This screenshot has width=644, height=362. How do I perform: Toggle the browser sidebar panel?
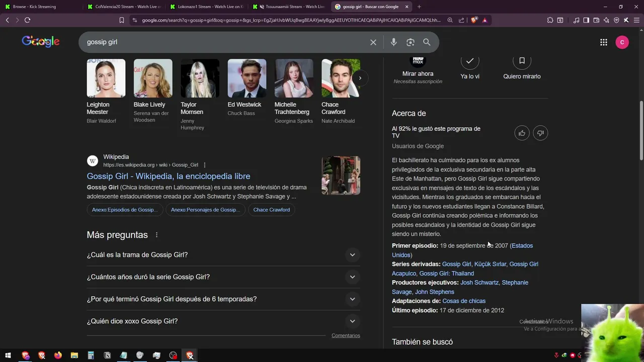coord(586,20)
